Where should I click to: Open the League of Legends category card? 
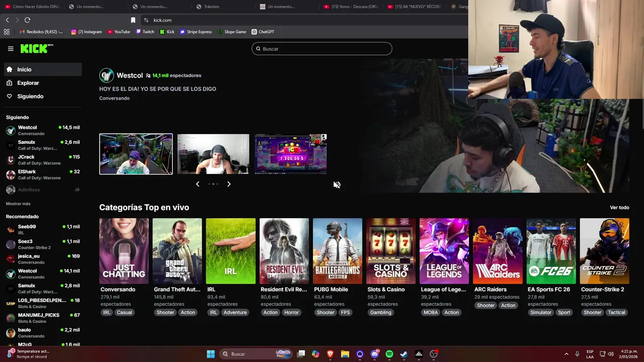click(x=444, y=251)
